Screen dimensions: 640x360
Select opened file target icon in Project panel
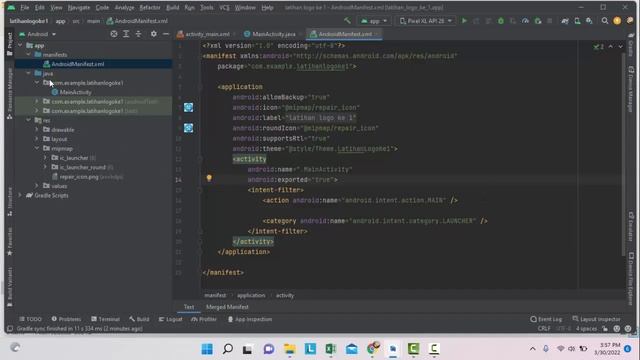(114, 34)
